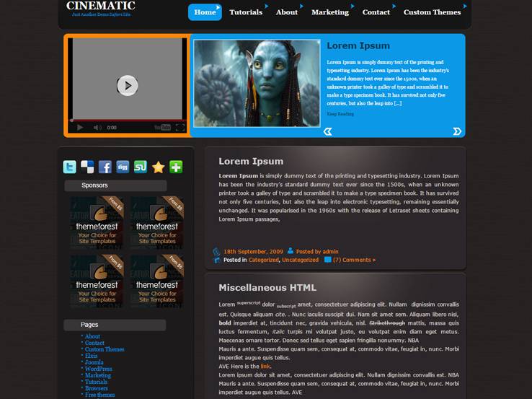The height and width of the screenshot is (399, 532).
Task: Mute the video with speaker icon
Action: click(97, 127)
